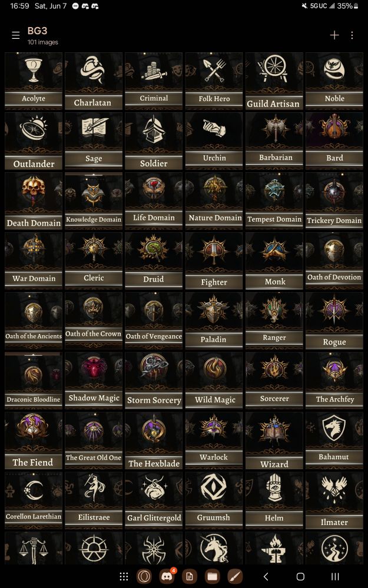368x588 pixels.
Task: Open the folder files app in taskbar
Action: [x=213, y=576]
